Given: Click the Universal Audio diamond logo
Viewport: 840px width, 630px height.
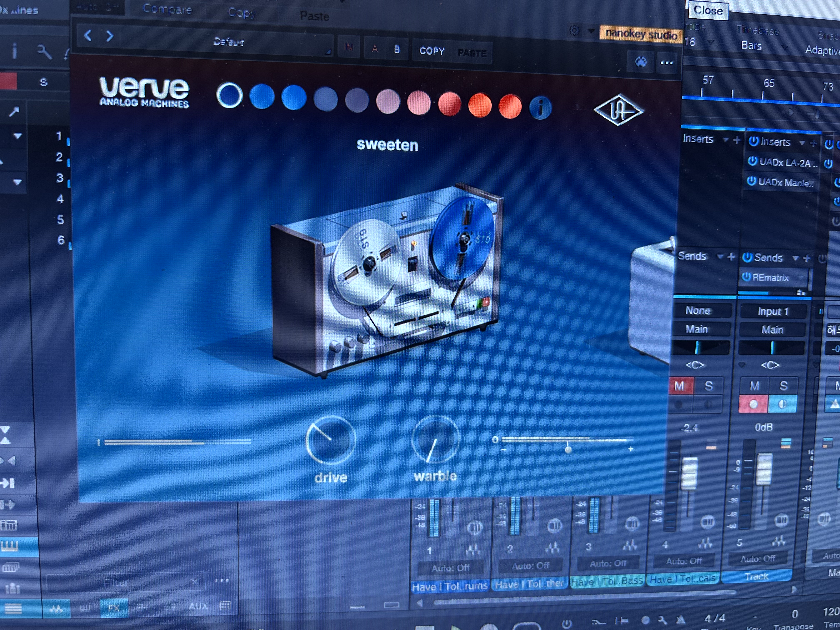Looking at the screenshot, I should click(618, 110).
